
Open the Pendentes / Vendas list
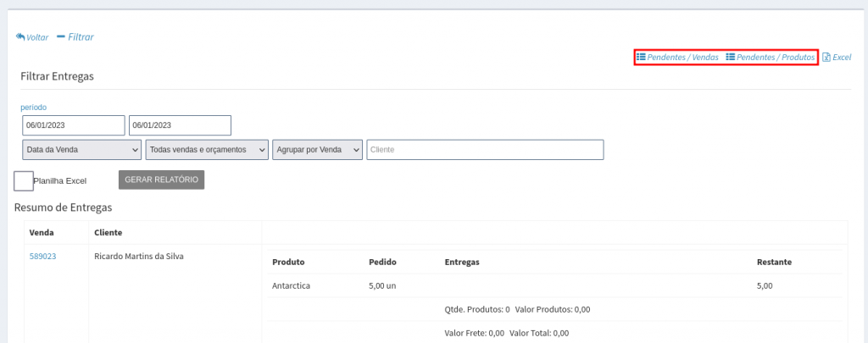[x=677, y=58]
